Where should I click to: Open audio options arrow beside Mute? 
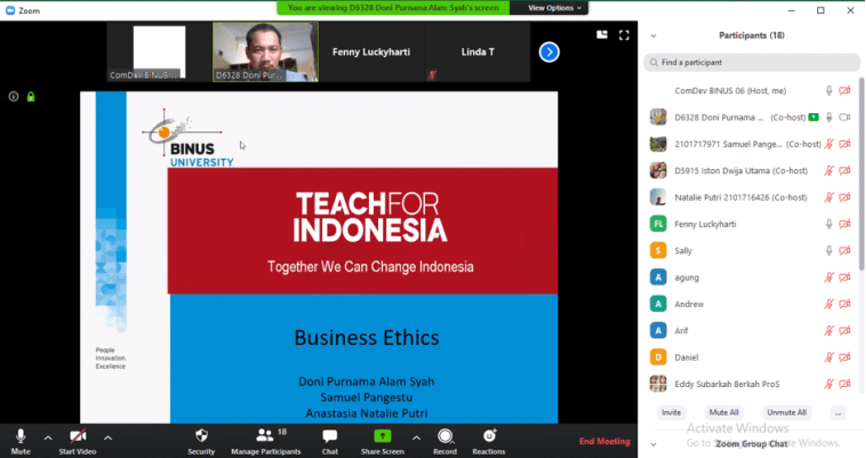tap(48, 438)
